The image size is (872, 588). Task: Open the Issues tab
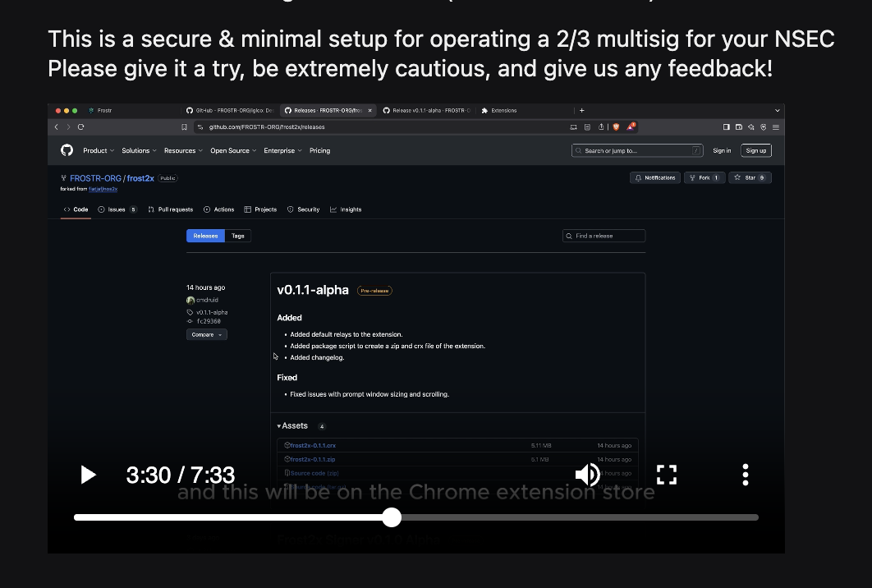pyautogui.click(x=117, y=209)
